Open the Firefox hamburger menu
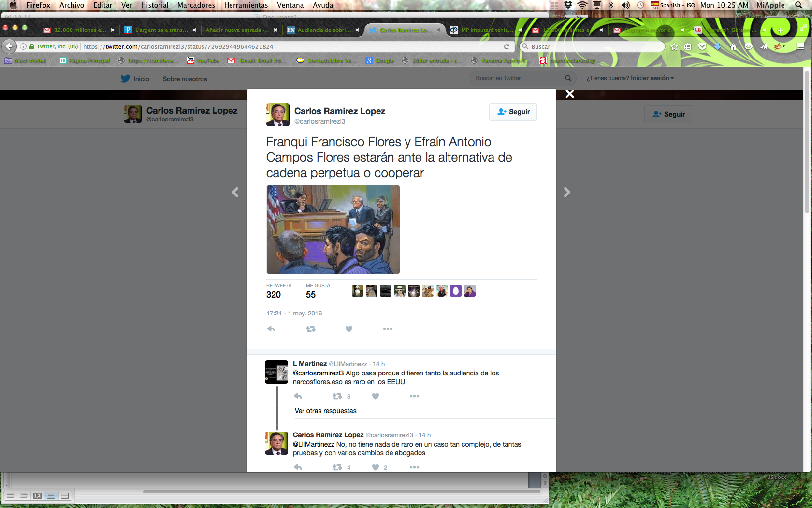This screenshot has height=508, width=812. click(800, 47)
